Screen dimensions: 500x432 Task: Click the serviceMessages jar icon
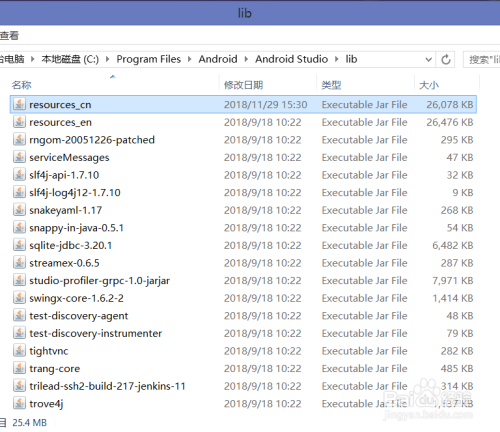pos(19,157)
